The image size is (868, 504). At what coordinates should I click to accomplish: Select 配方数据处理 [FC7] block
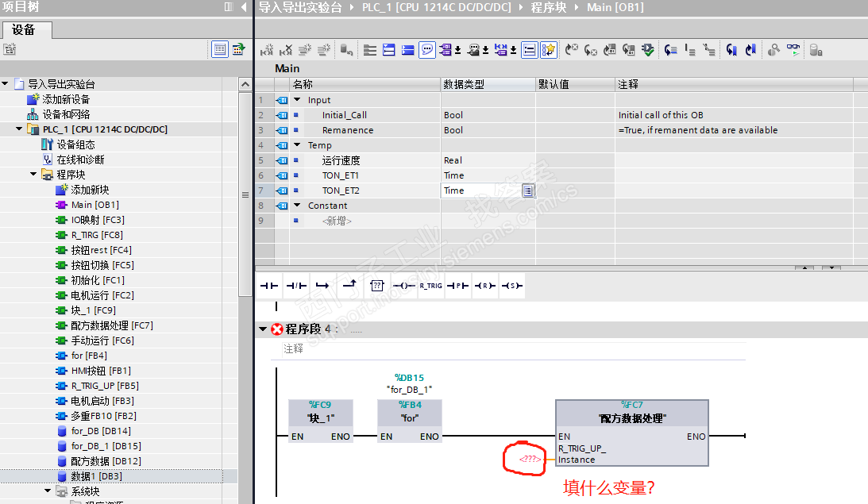click(112, 325)
